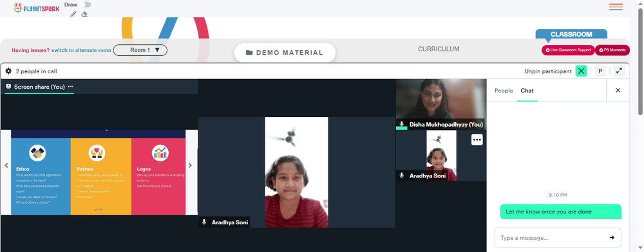This screenshot has width=644, height=252.
Task: Open call settings gear icon
Action: (x=8, y=71)
